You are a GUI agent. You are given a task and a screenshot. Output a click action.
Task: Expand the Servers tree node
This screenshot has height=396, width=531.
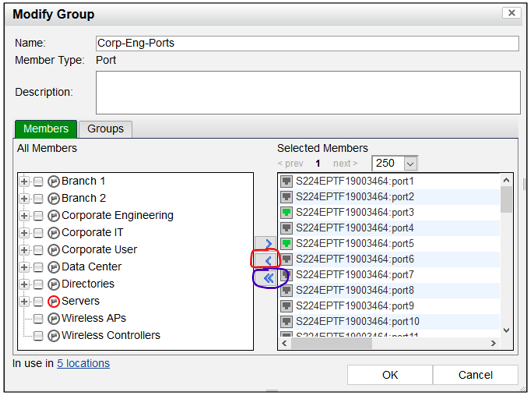pos(24,301)
